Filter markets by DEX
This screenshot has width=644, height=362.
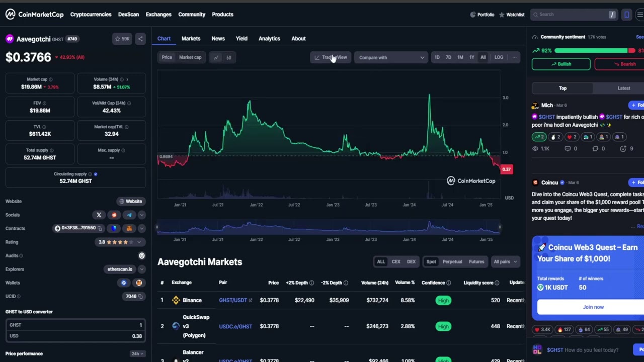pyautogui.click(x=411, y=261)
